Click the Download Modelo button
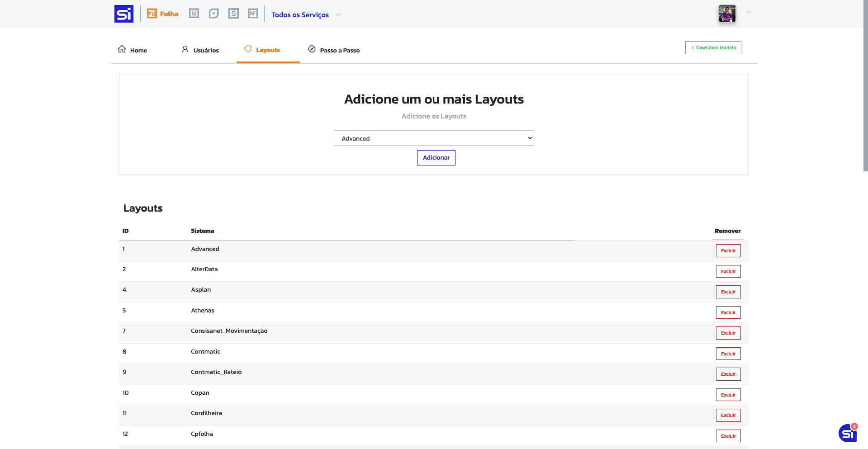The image size is (868, 449). 713,47
